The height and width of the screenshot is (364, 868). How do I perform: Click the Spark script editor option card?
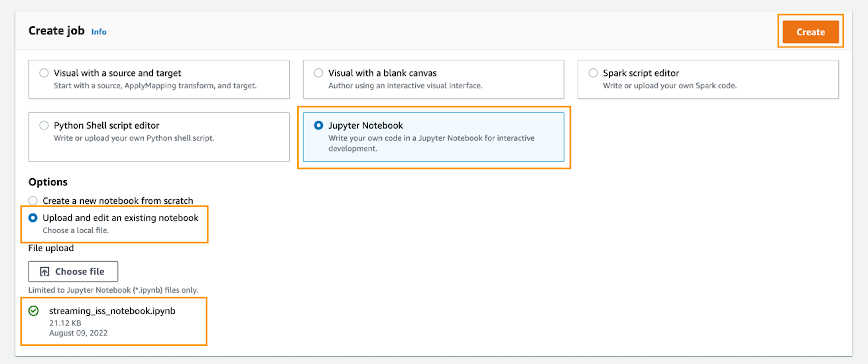pos(708,79)
